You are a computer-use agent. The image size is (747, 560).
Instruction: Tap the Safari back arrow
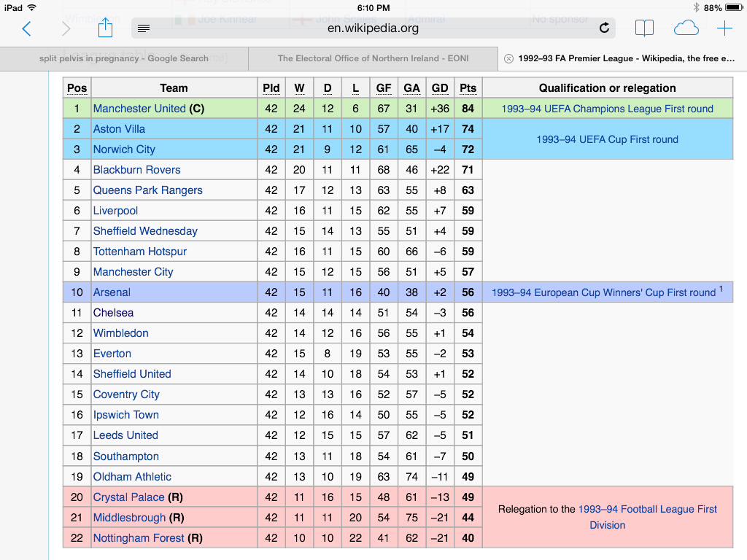click(x=27, y=28)
